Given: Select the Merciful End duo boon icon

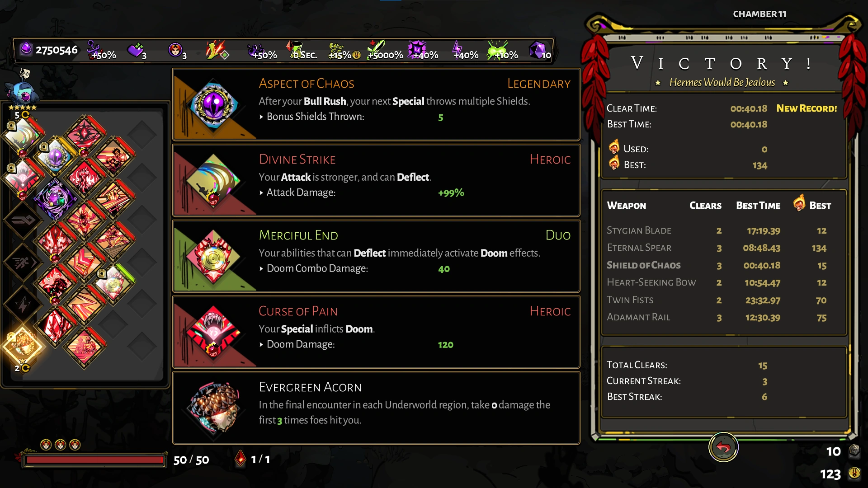Looking at the screenshot, I should coord(213,256).
